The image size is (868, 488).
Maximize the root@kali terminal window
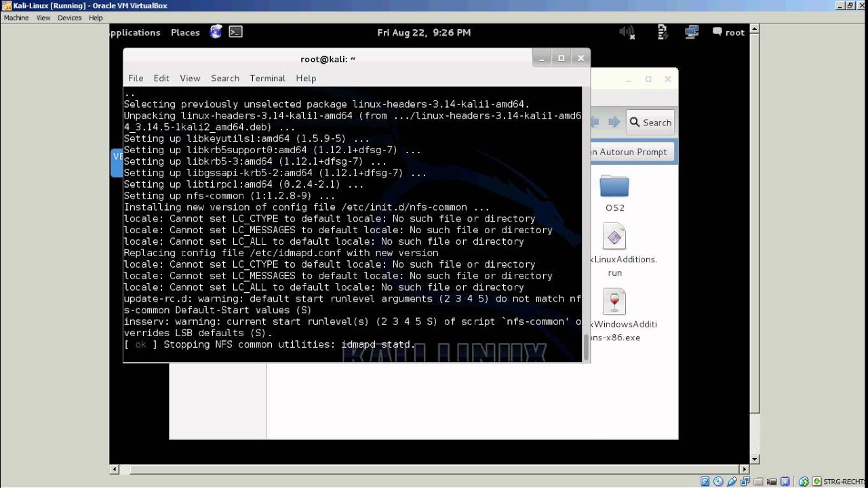click(561, 58)
